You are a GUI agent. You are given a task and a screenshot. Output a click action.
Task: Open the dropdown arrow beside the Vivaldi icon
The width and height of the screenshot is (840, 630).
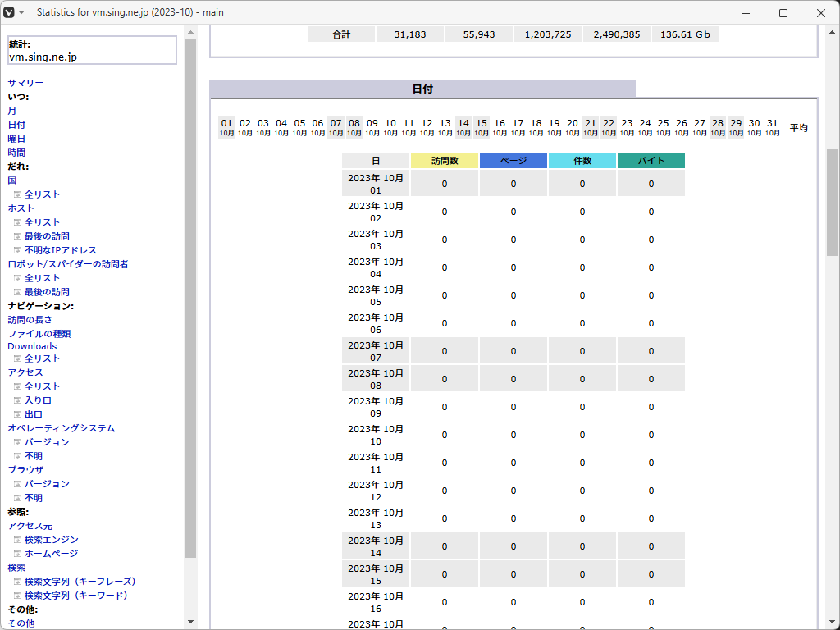(22, 13)
